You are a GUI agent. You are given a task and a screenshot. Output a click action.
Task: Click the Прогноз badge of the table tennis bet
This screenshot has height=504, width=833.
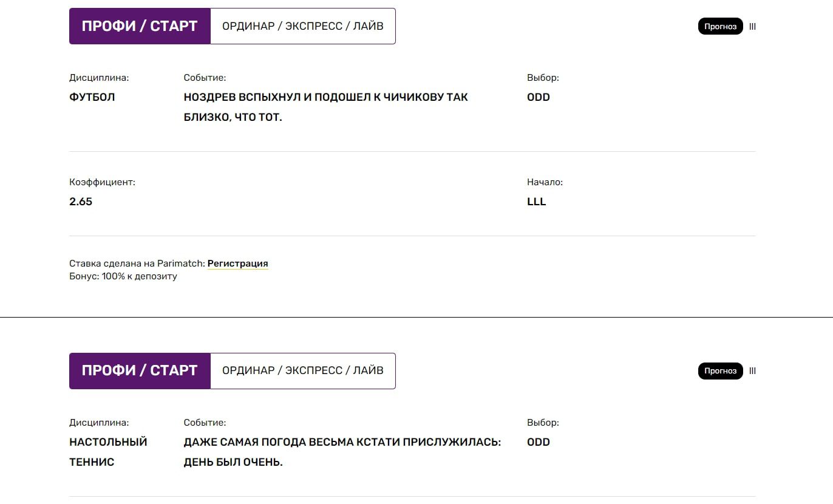pos(721,371)
